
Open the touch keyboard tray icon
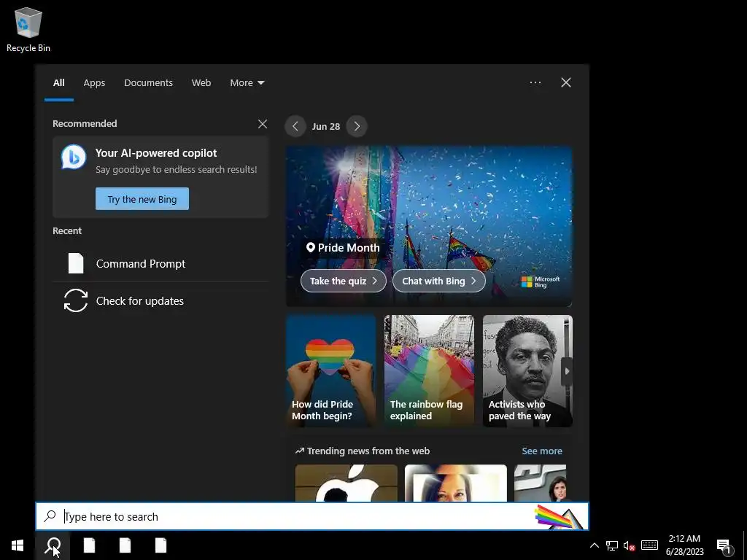pos(649,545)
